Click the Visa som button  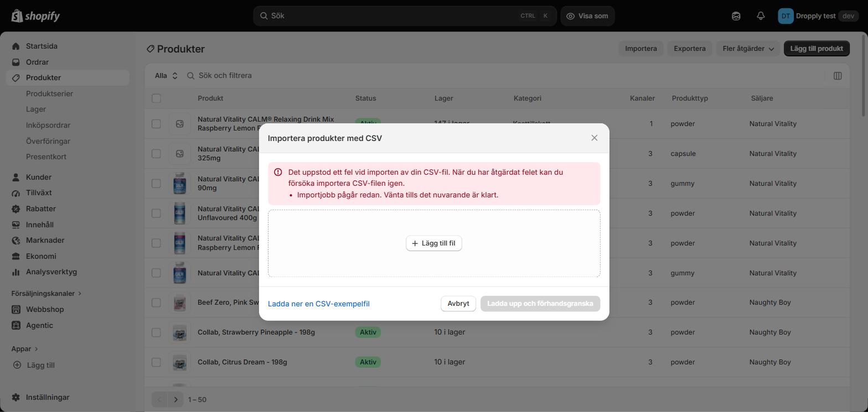click(x=587, y=16)
